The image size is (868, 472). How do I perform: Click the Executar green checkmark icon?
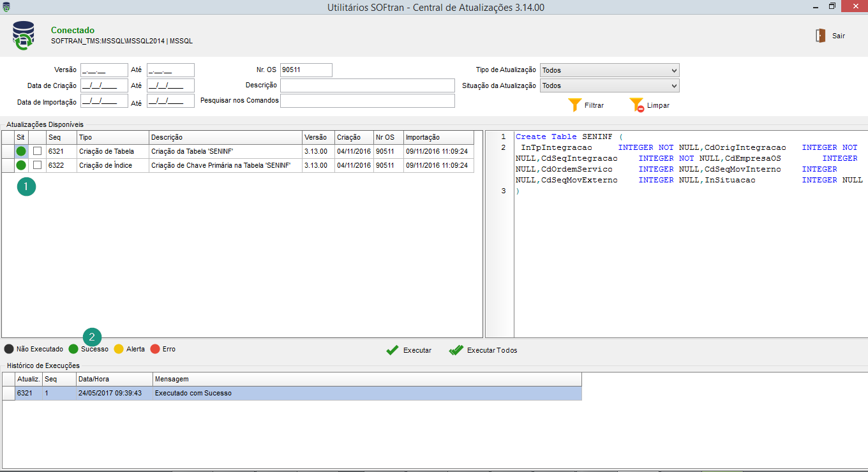pyautogui.click(x=393, y=350)
